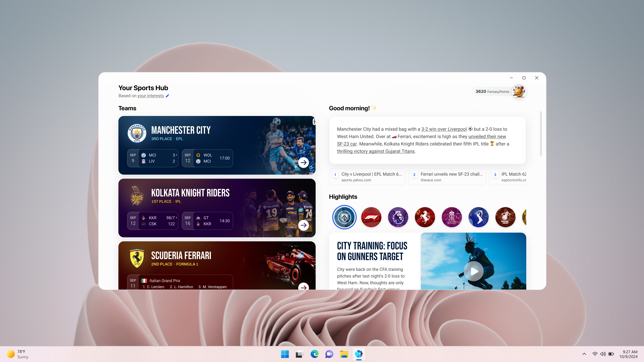Open Wi-Fi network tray icon
This screenshot has width=644, height=362.
point(595,354)
